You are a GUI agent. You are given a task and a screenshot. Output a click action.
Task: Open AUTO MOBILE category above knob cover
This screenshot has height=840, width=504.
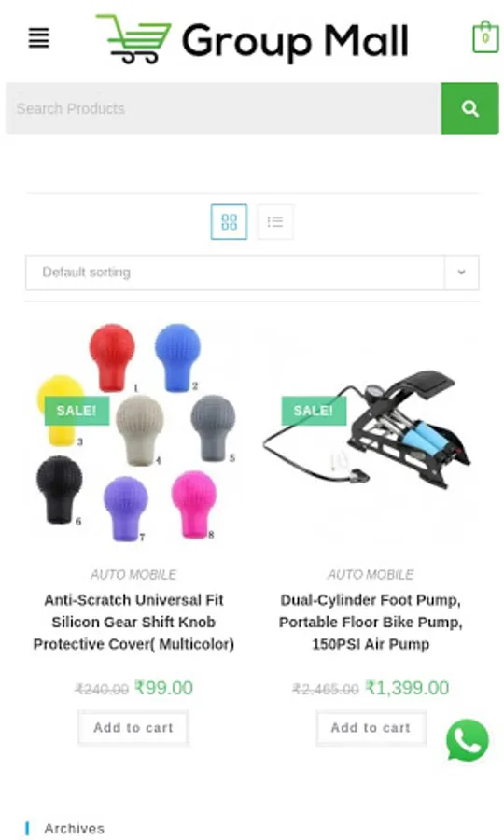click(133, 575)
